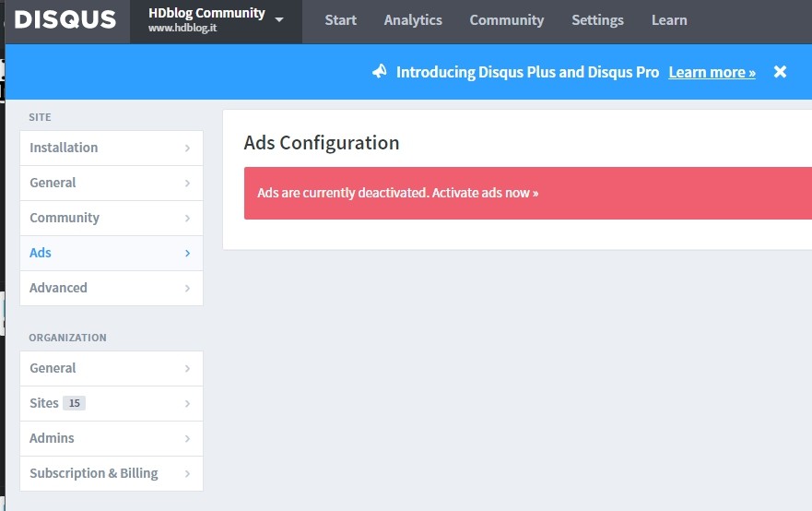
Task: Open Admins organization page
Action: point(112,438)
